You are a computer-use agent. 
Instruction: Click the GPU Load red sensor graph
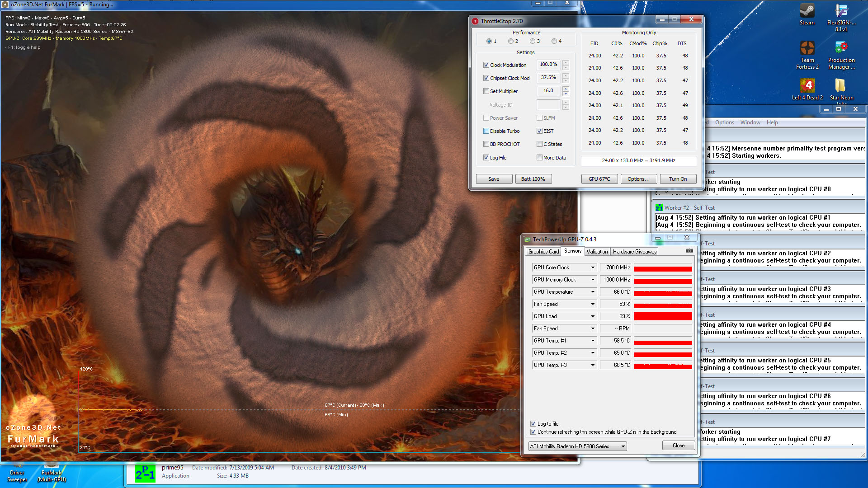(663, 316)
